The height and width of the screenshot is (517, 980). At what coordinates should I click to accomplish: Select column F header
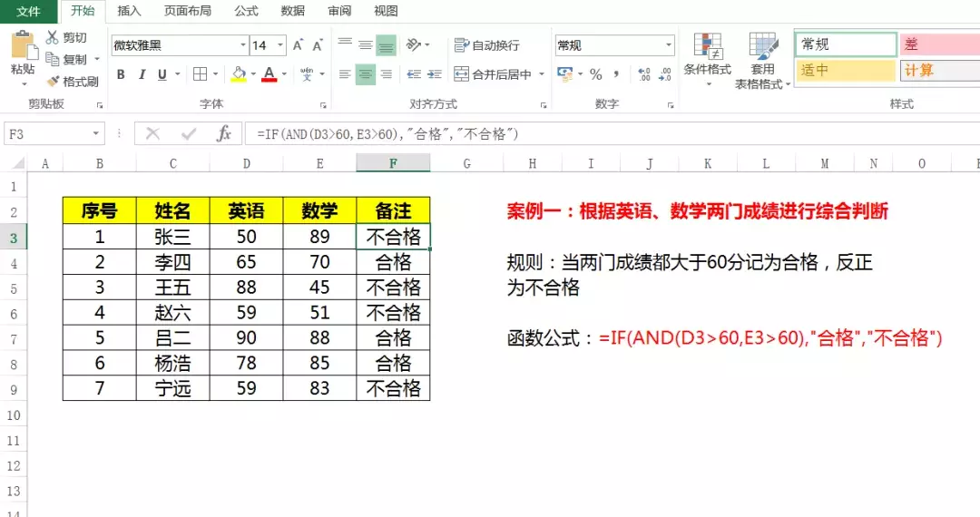(393, 163)
